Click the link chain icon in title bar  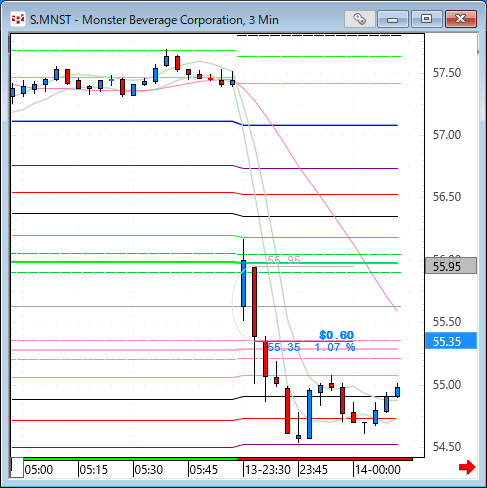359,19
